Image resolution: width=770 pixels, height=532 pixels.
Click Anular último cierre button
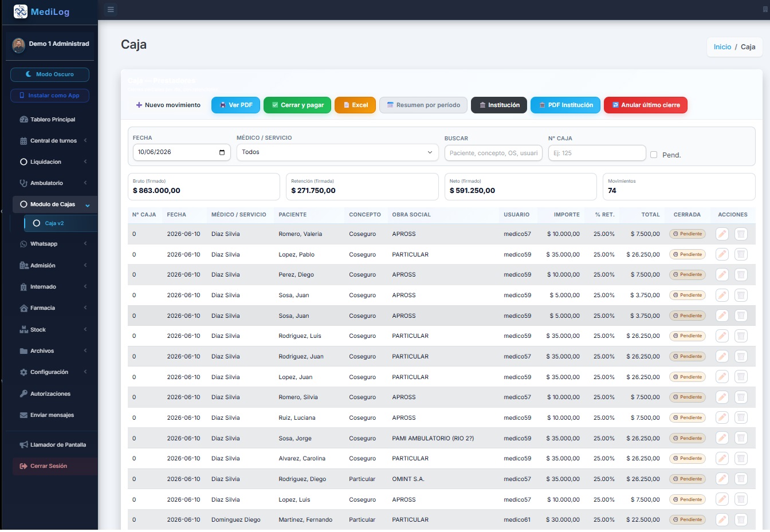[646, 105]
